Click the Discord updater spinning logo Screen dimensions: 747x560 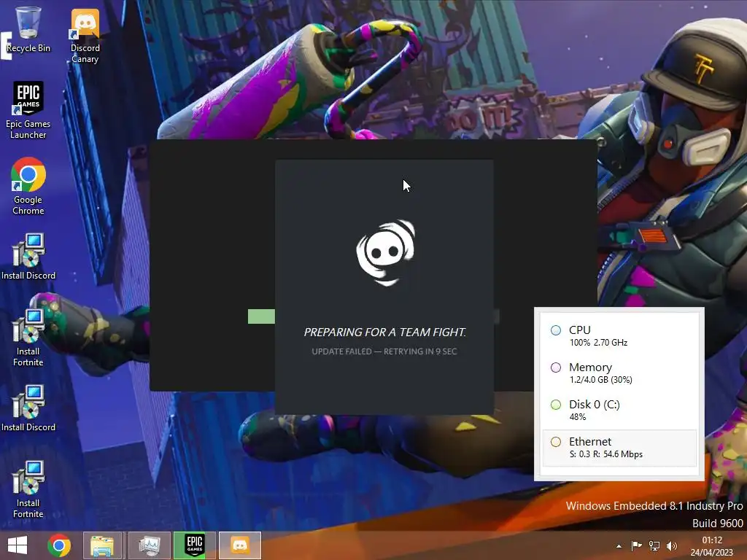tap(385, 252)
